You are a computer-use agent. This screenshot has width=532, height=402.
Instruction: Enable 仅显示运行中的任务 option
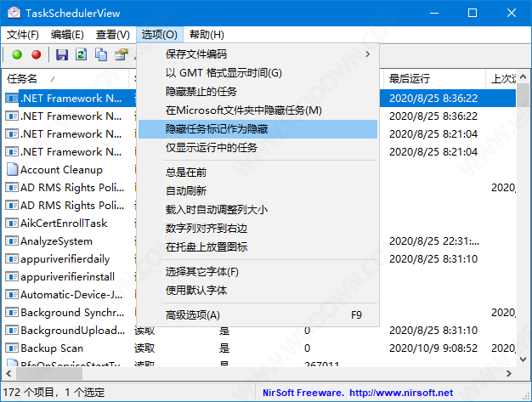point(211,148)
